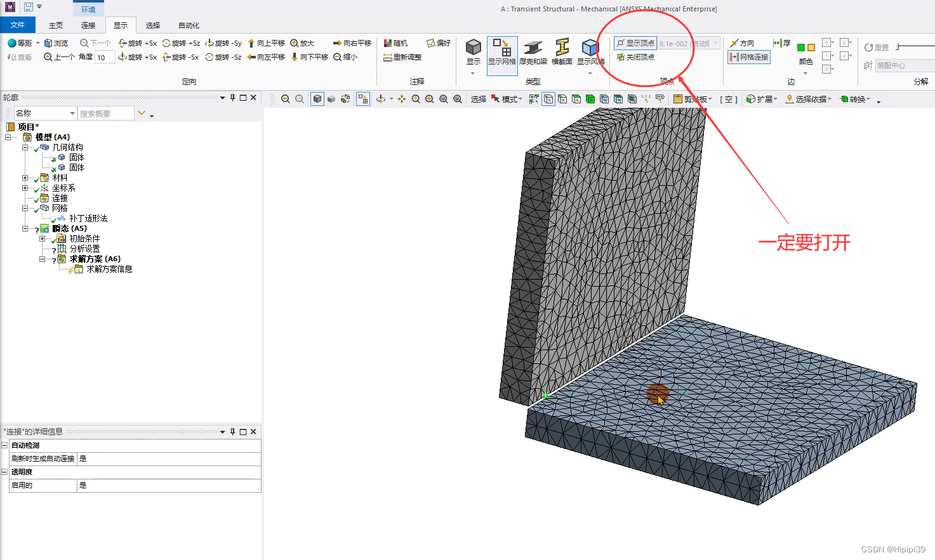Viewport: 935px width, 560px height.
Task: Click the rotate tool in graphics toolbar
Action: pyautogui.click(x=381, y=99)
